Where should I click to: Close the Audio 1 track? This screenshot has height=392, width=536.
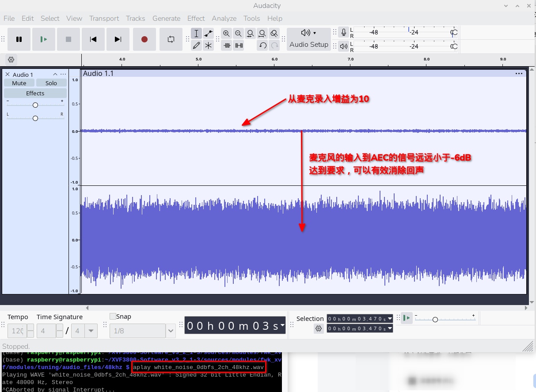pos(8,74)
